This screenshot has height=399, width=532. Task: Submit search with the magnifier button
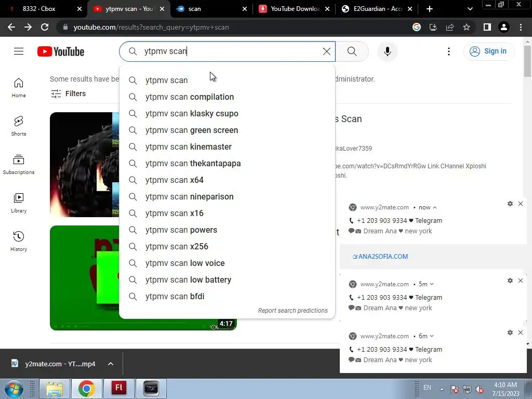pyautogui.click(x=352, y=51)
